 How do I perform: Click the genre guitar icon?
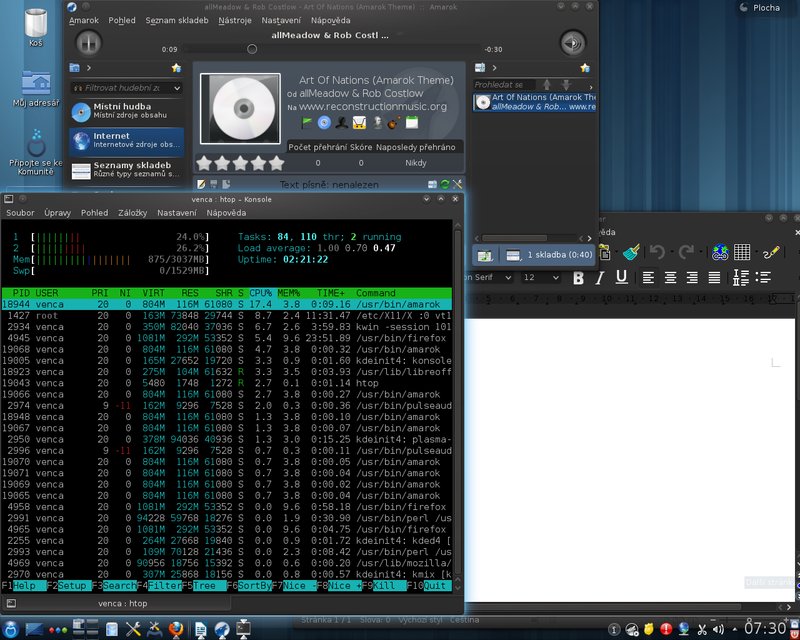pos(393,122)
